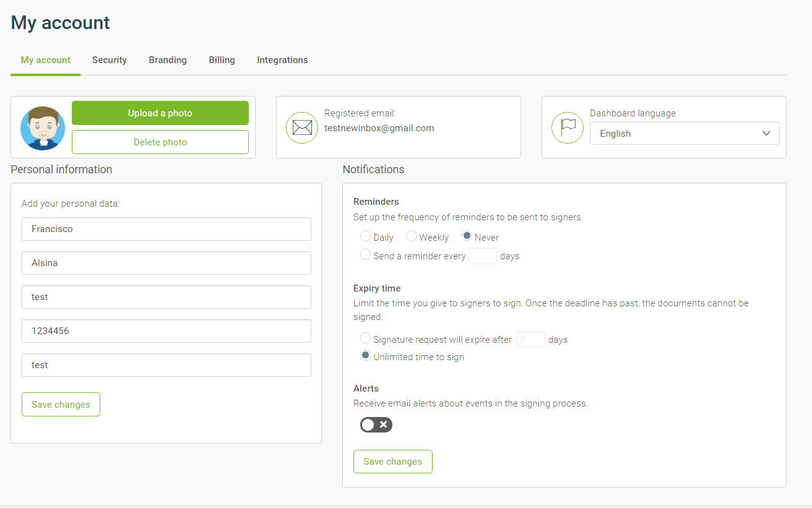Image resolution: width=812 pixels, height=508 pixels.
Task: Click the Dashboard language label
Action: (633, 113)
